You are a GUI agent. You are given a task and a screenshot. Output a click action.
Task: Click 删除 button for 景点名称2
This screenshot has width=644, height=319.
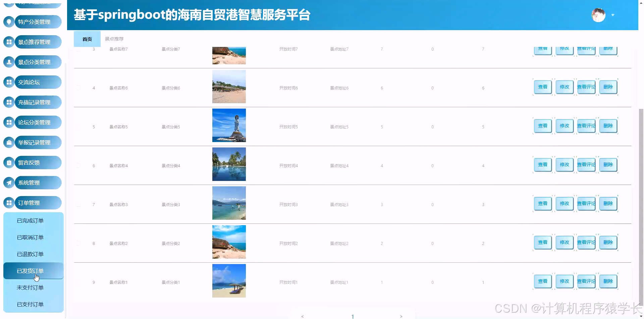(x=608, y=242)
